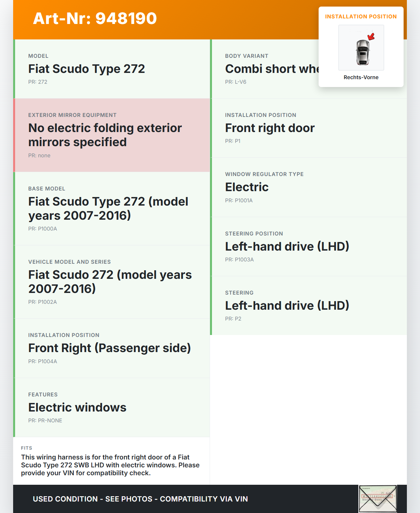Click the Vehicle Model and Series card
Screen dimensions: 420x513
[x=112, y=281]
